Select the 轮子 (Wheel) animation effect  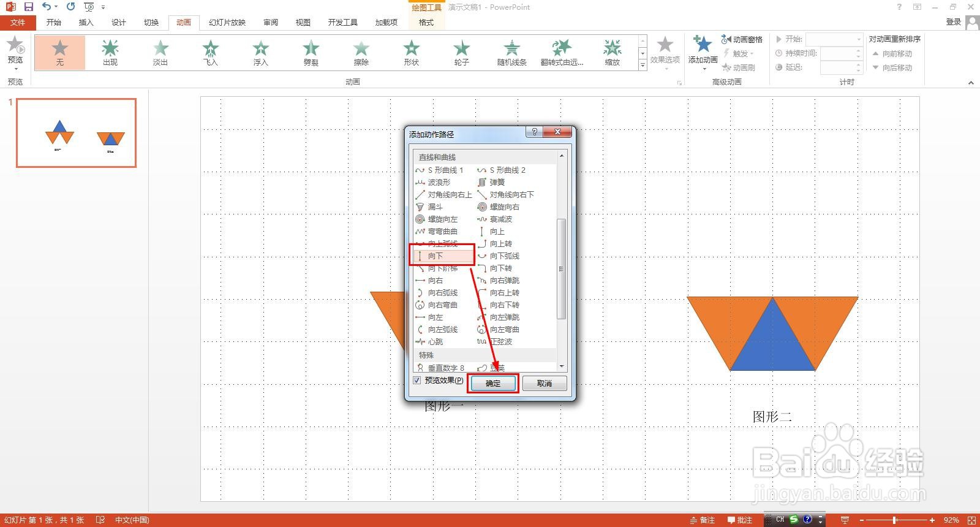[462, 53]
